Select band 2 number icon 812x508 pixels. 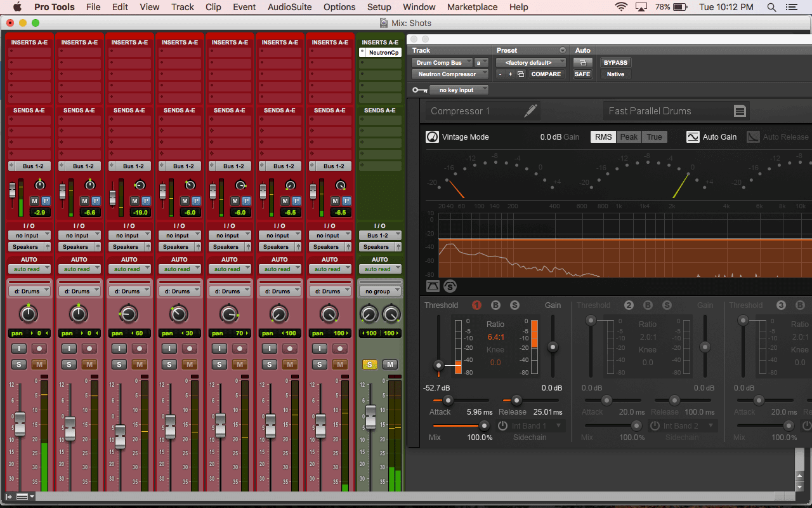[629, 305]
